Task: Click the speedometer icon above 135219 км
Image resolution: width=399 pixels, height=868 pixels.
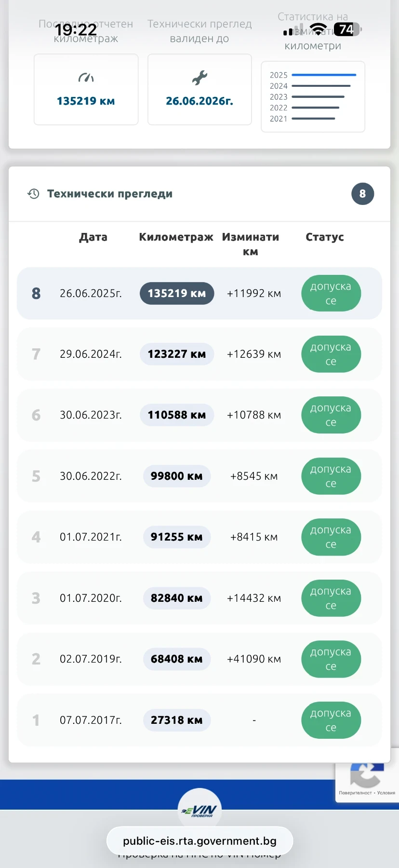Action: [x=86, y=78]
